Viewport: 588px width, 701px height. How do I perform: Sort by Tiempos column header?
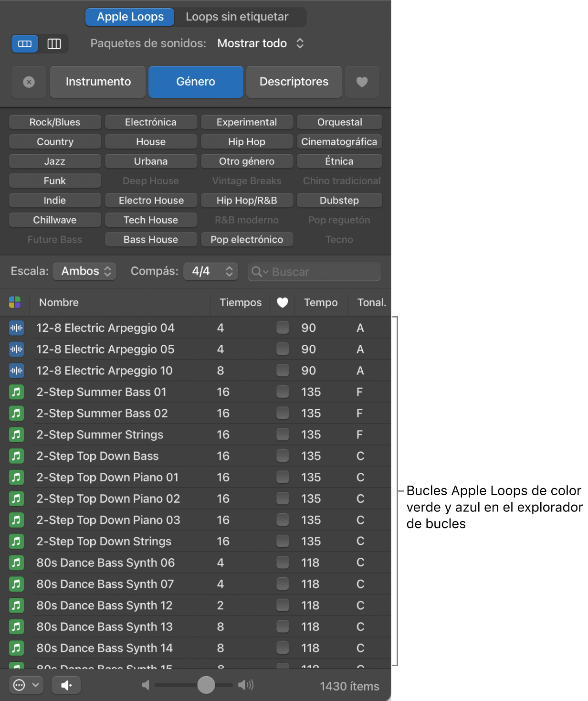tap(241, 303)
